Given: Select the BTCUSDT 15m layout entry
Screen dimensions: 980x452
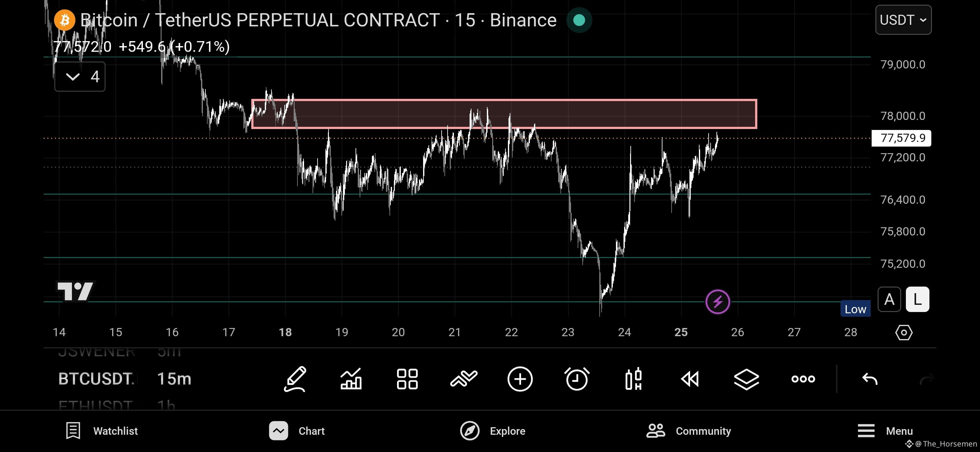Looking at the screenshot, I should tap(125, 379).
